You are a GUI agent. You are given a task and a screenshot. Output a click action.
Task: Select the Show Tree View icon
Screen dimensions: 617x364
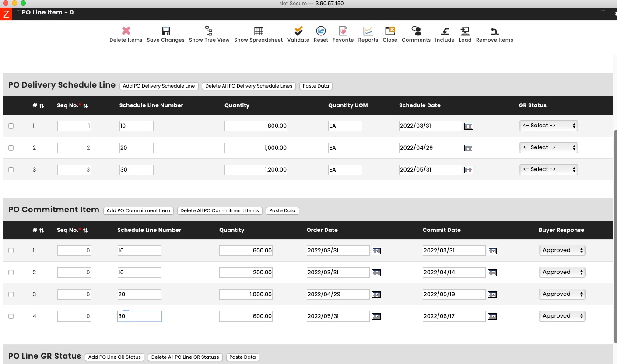[209, 34]
